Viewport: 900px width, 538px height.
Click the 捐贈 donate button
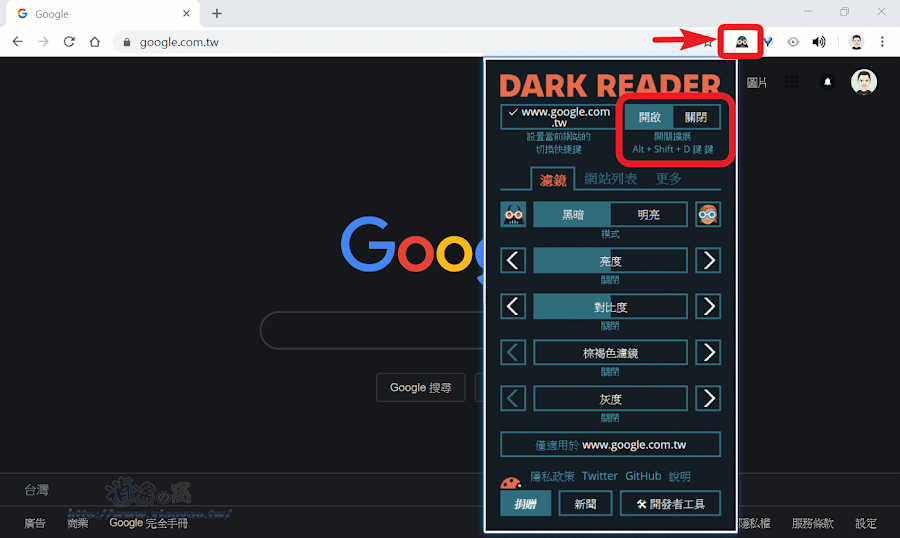[525, 504]
